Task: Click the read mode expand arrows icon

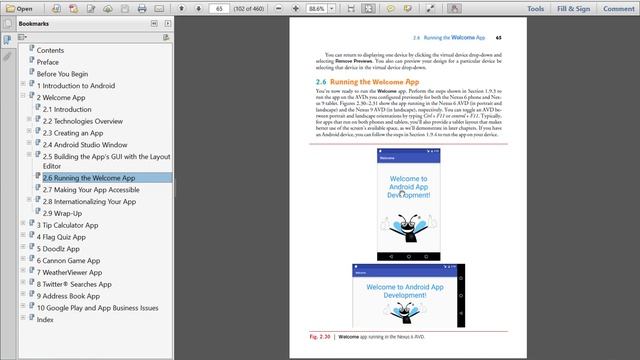Action: pyautogui.click(x=430, y=9)
